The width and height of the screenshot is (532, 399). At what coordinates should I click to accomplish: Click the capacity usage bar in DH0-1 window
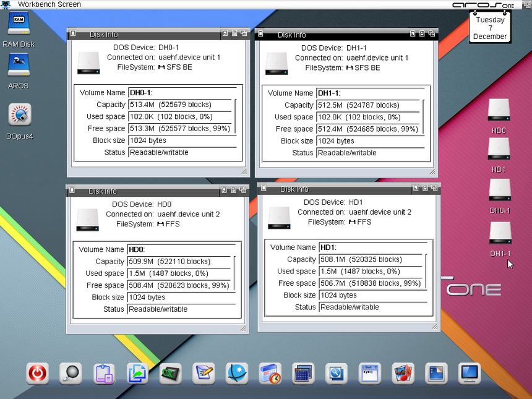tap(235, 116)
